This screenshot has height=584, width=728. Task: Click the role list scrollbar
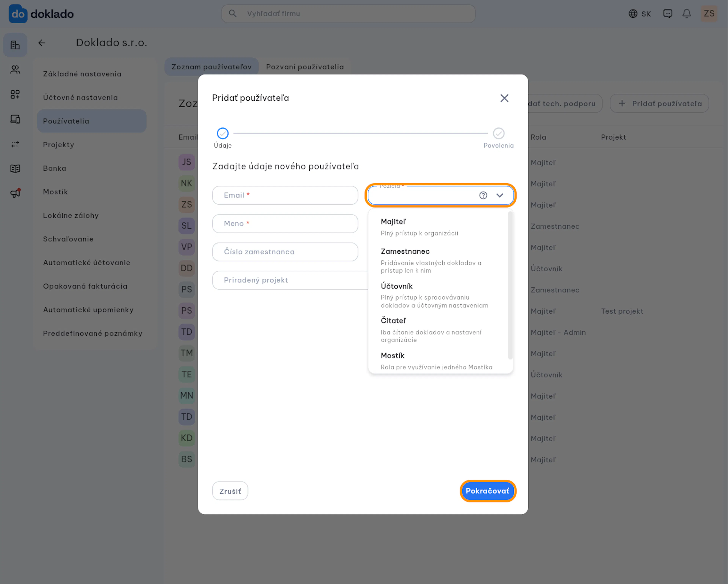(510, 285)
